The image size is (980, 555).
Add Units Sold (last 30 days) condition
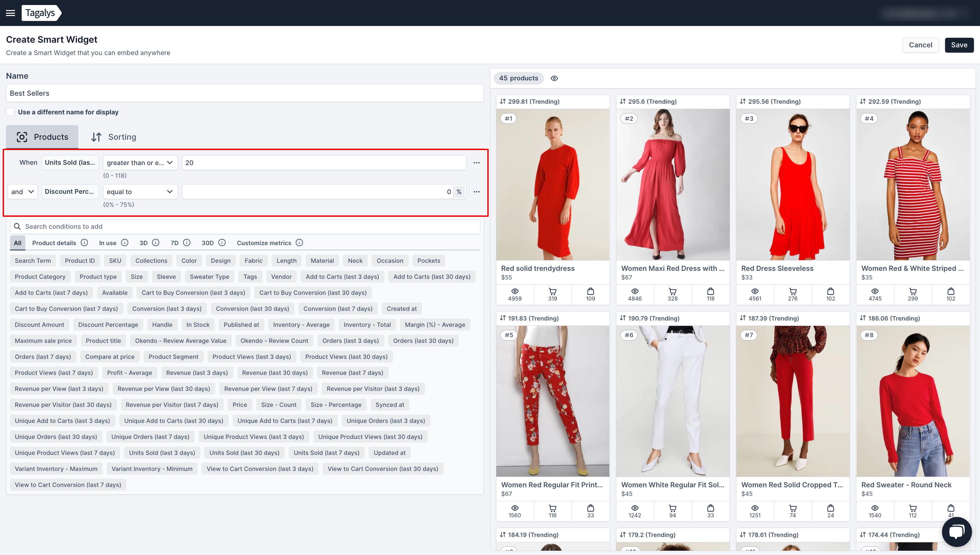pos(244,453)
